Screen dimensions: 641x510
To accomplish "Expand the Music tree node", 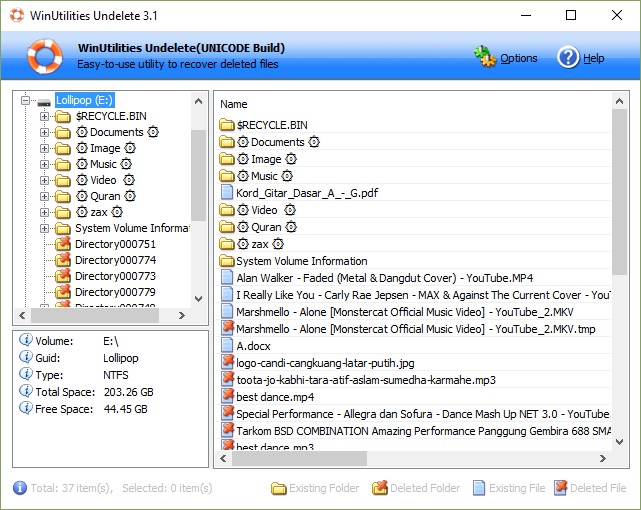I will click(44, 164).
